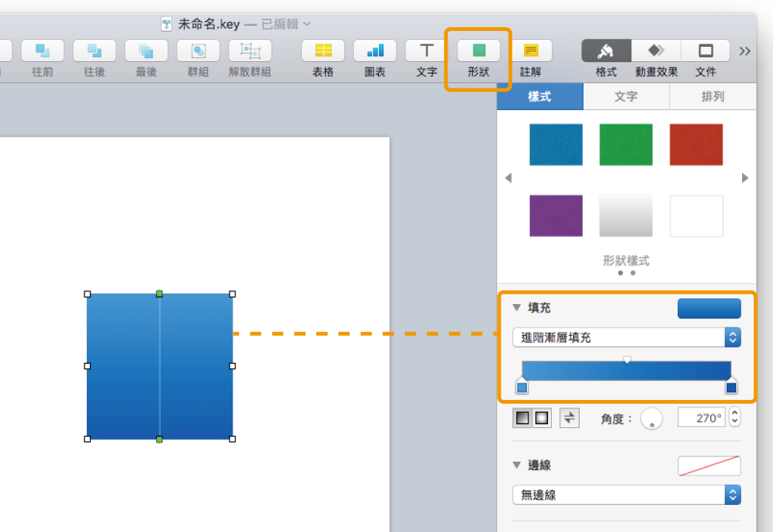Screen dimensions: 773x532
Task: Insert a chart with 圖表 icon
Action: pos(374,51)
